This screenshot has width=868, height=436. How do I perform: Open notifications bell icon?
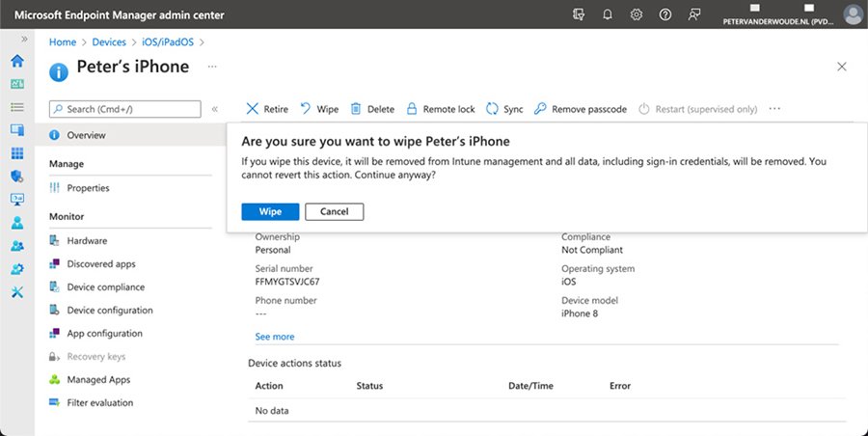click(x=608, y=14)
